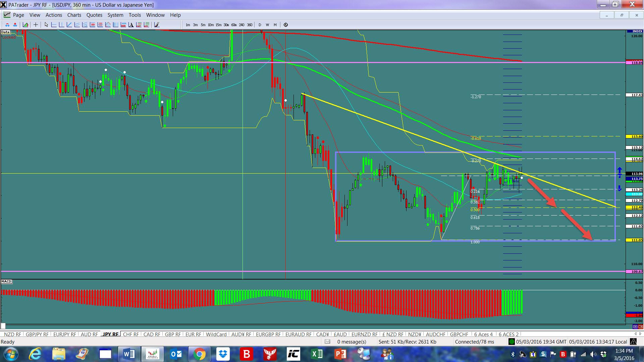This screenshot has height=362, width=644.
Task: Select the text annotation A tool
Action: [x=131, y=25]
